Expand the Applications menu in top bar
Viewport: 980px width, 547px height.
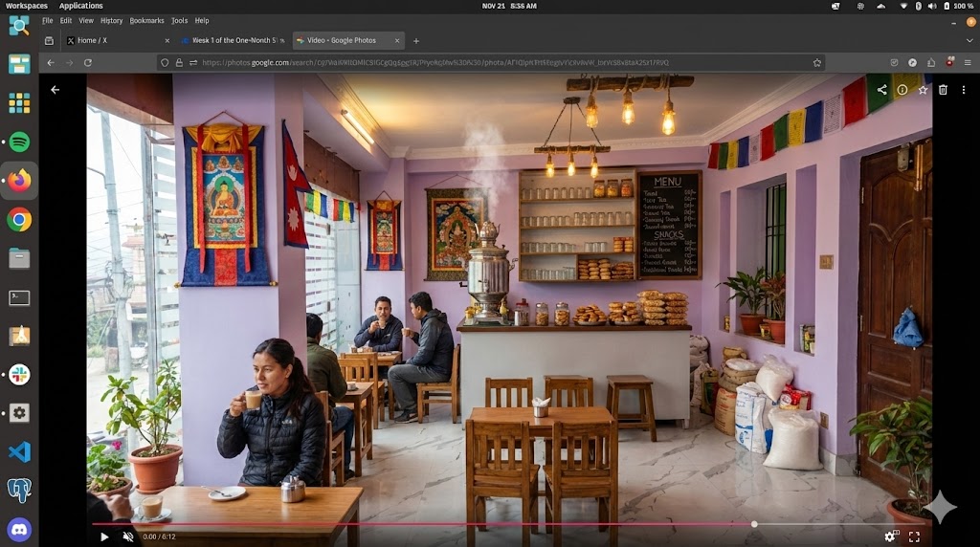pos(81,6)
